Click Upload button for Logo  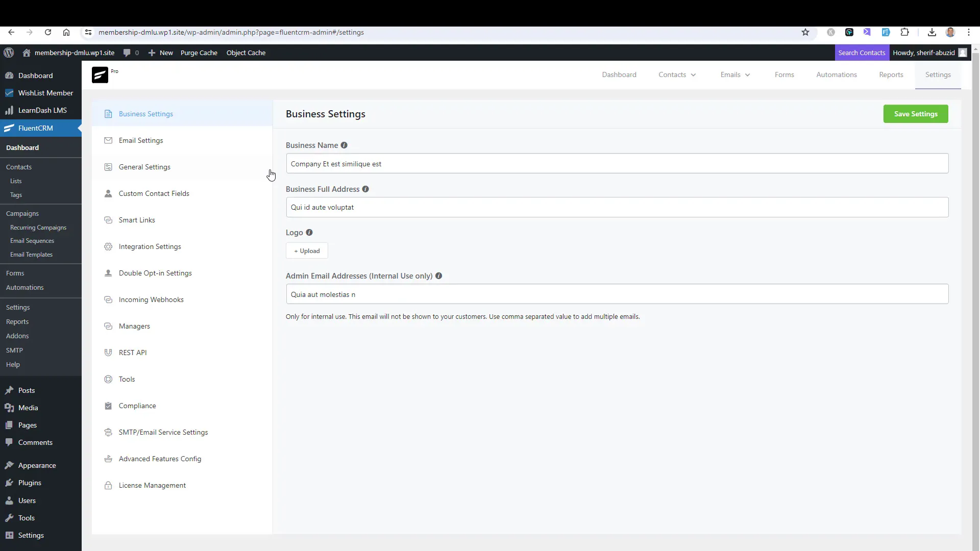(307, 251)
